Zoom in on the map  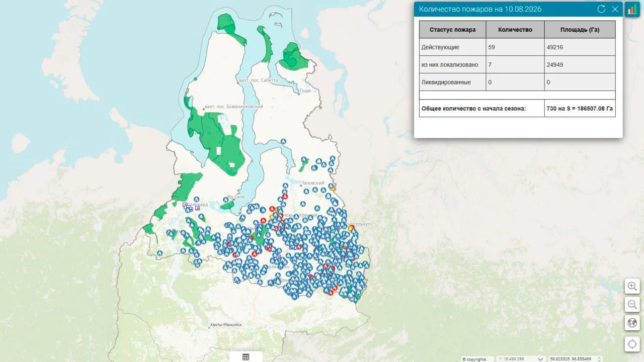[632, 286]
